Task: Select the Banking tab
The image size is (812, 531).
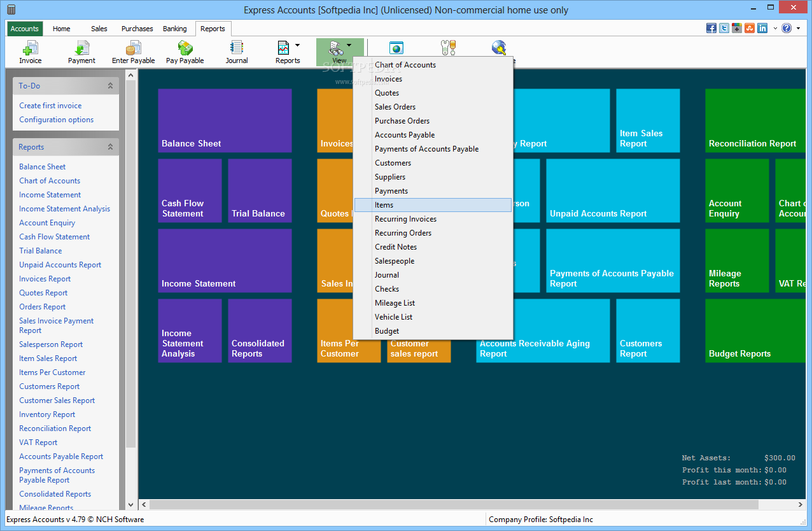Action: pos(175,29)
